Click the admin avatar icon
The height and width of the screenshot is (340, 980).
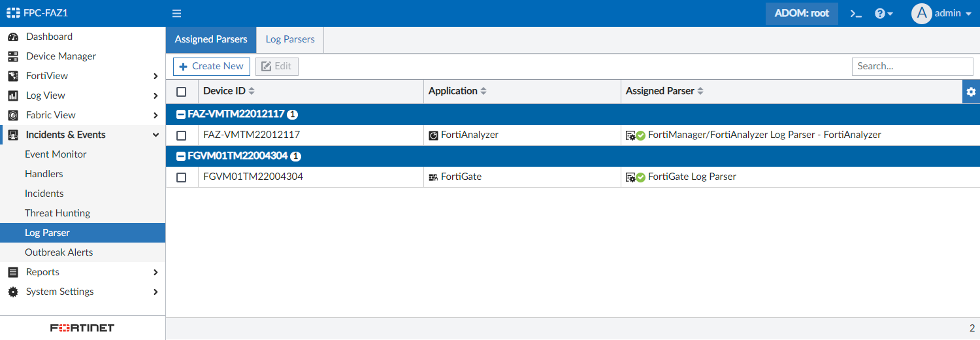pyautogui.click(x=921, y=13)
